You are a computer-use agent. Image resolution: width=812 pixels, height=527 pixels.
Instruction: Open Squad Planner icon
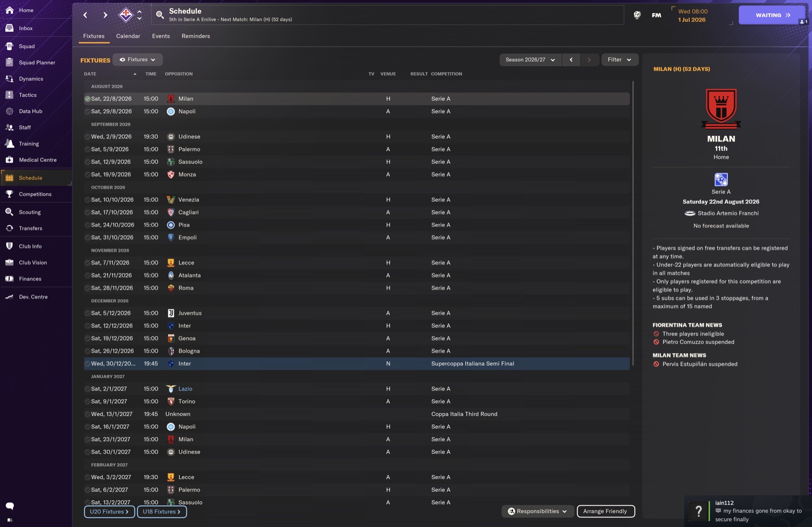point(9,62)
